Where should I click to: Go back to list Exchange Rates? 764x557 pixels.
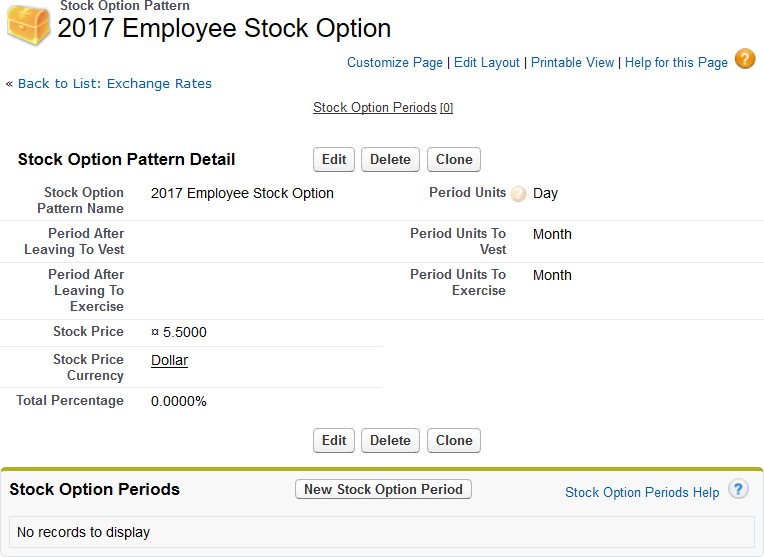pos(115,83)
